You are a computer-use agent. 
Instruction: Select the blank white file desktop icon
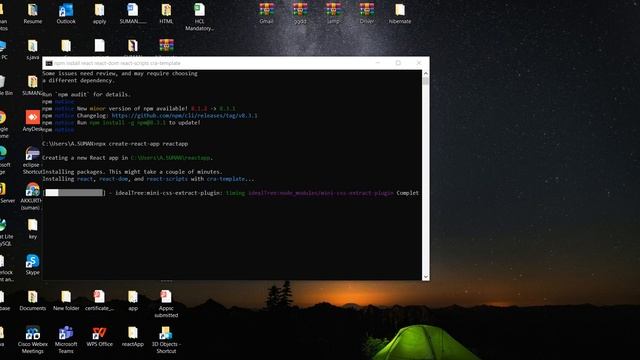[99, 46]
